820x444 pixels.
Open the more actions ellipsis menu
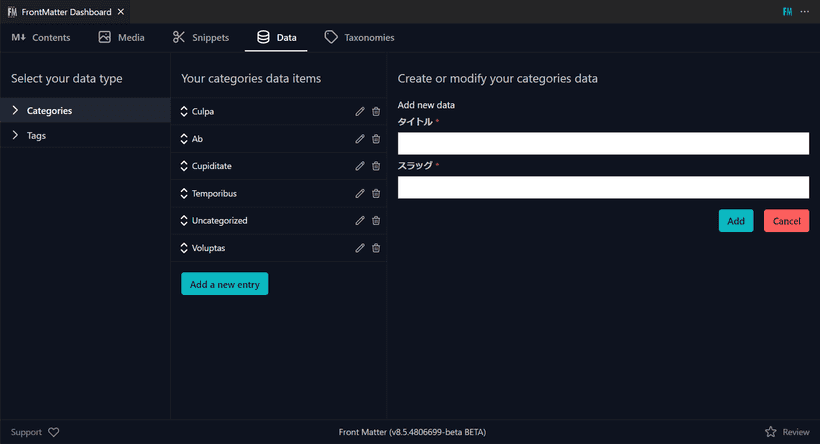click(804, 11)
